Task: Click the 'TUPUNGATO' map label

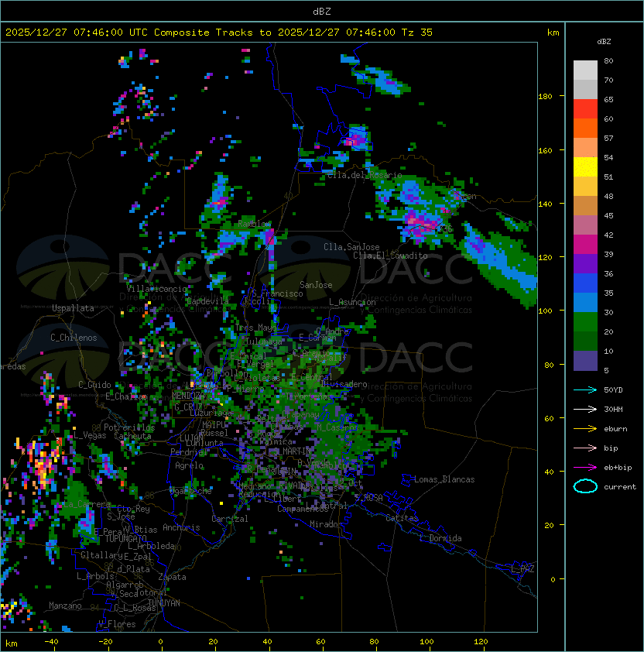Action: [x=125, y=539]
